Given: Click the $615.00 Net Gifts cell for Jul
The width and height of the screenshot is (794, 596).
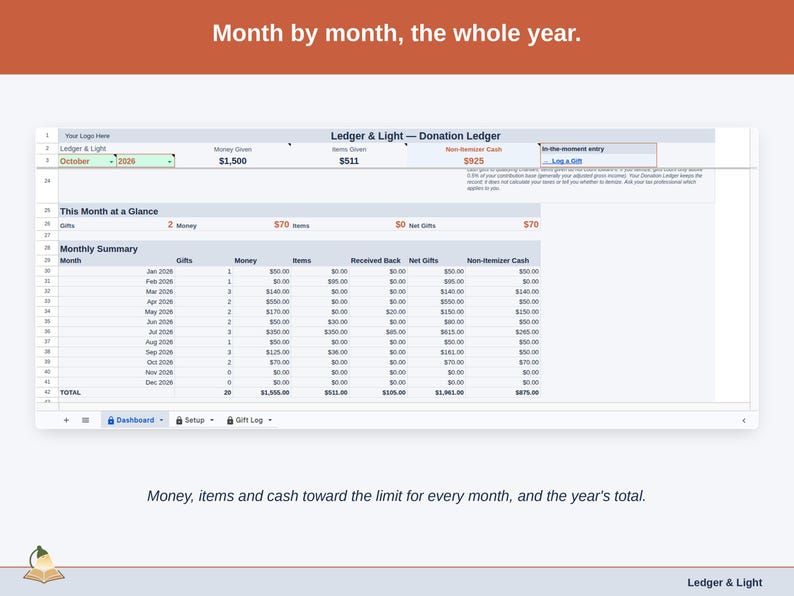Looking at the screenshot, I should pos(436,332).
